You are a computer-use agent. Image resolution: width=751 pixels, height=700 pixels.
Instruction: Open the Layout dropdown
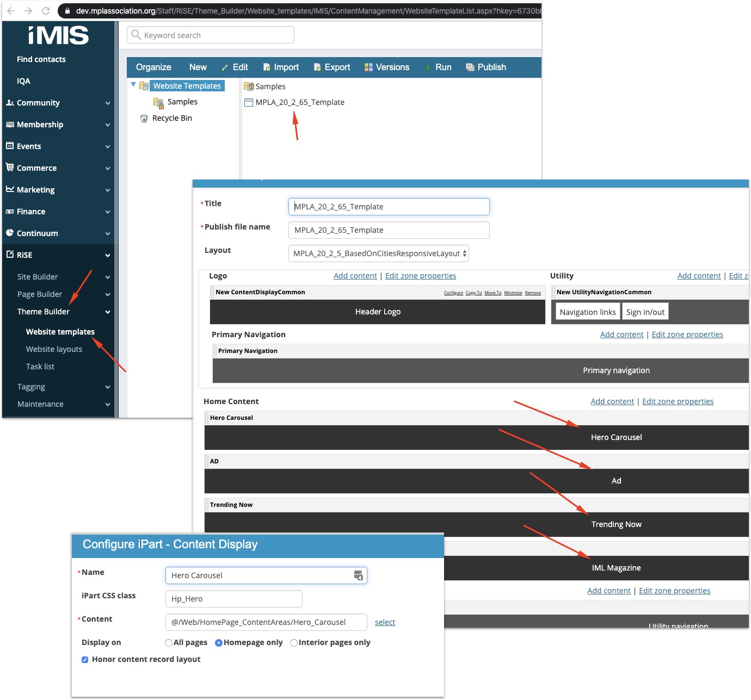379,253
